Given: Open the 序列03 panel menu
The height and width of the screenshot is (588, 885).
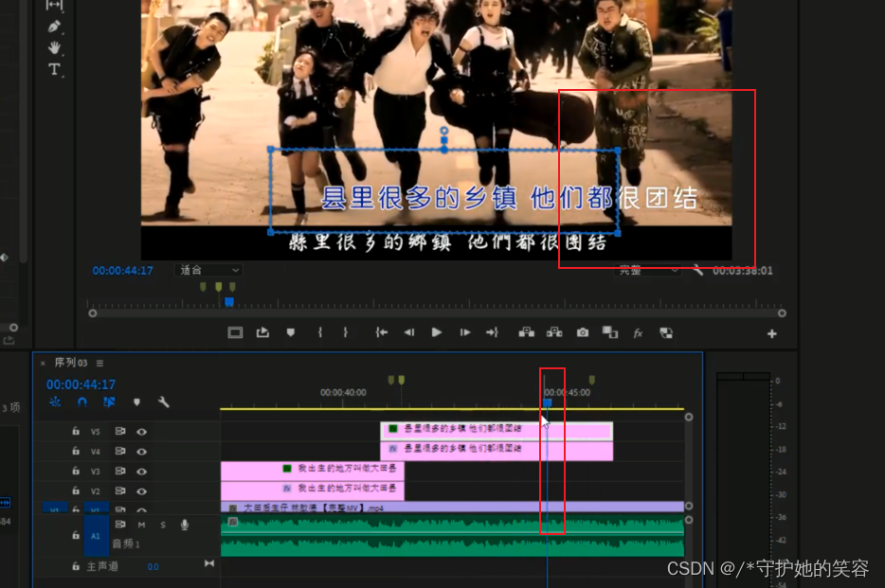Looking at the screenshot, I should [x=99, y=363].
